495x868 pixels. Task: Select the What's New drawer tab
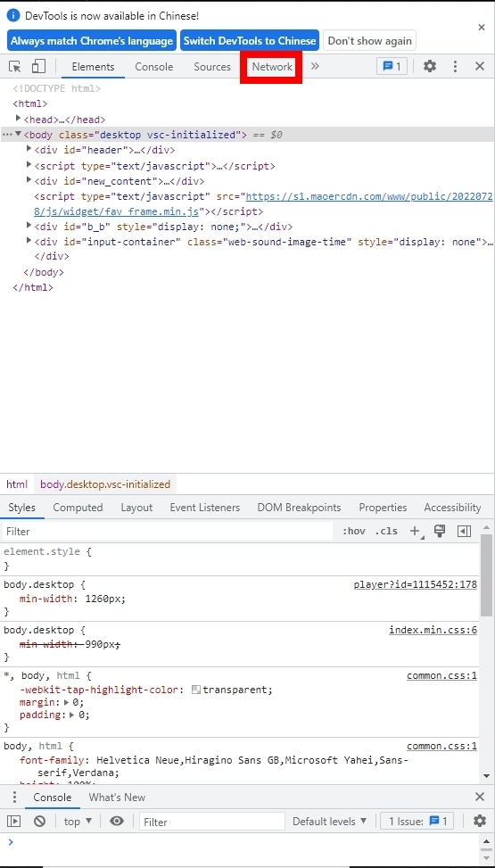(x=117, y=798)
